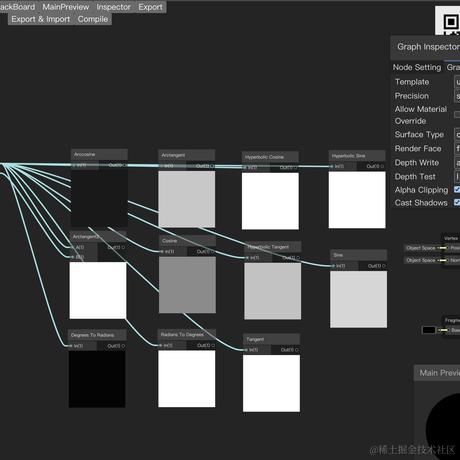This screenshot has width=460, height=460.
Task: Click the Hyperbolic Cosine node Out port
Action: pos(296,167)
